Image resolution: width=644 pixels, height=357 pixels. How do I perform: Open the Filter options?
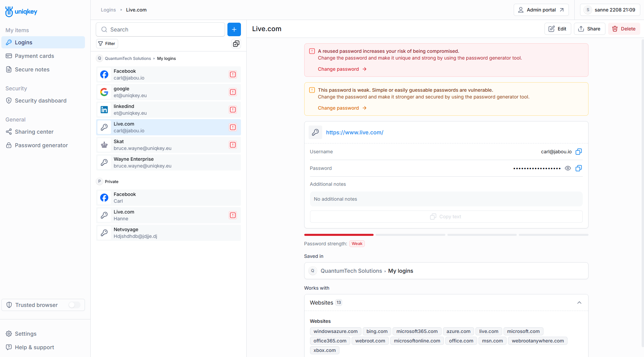pos(107,44)
